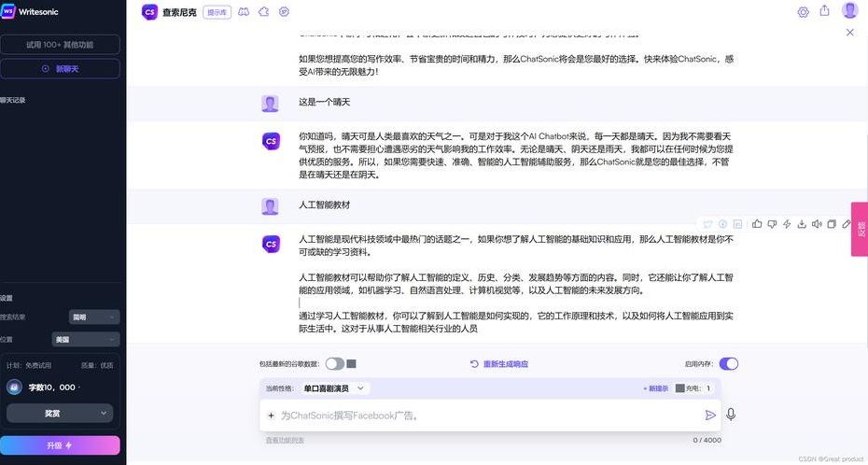Image resolution: width=868 pixels, height=465 pixels.
Task: Click the ChatSonic CS logo in the header
Action: 149,11
